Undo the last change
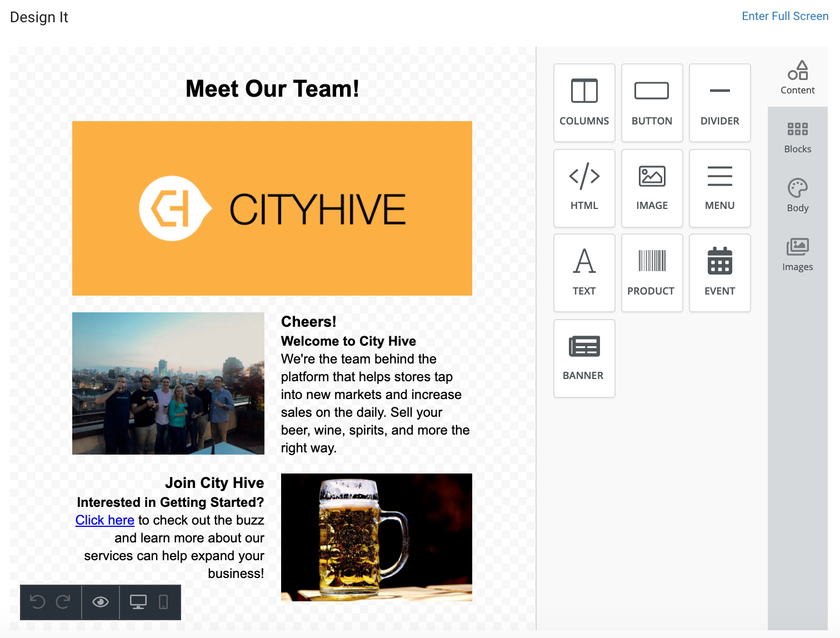Image resolution: width=840 pixels, height=638 pixels. click(x=38, y=602)
